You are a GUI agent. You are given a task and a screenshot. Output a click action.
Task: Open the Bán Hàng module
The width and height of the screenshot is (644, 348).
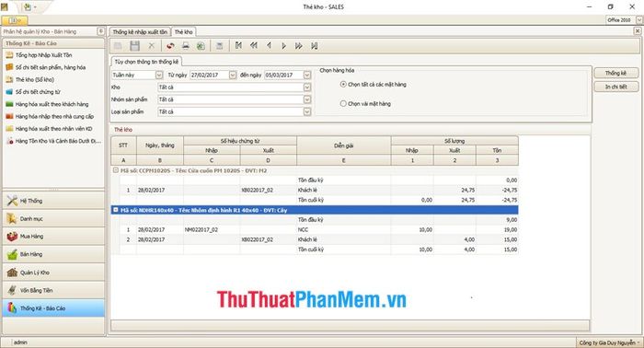click(53, 254)
